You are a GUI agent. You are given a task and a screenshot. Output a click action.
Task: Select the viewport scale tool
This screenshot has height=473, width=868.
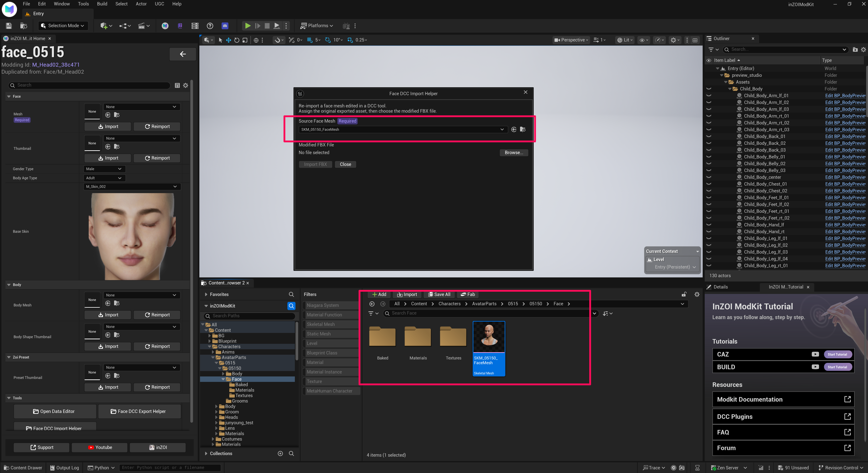tap(245, 40)
